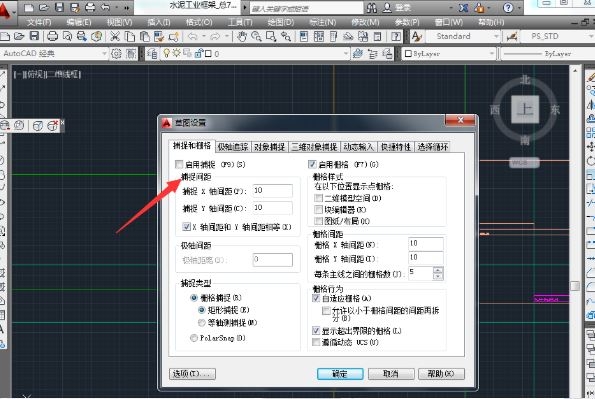Open the Properties palette icon
Screen dimensions: 595x399
304,36
